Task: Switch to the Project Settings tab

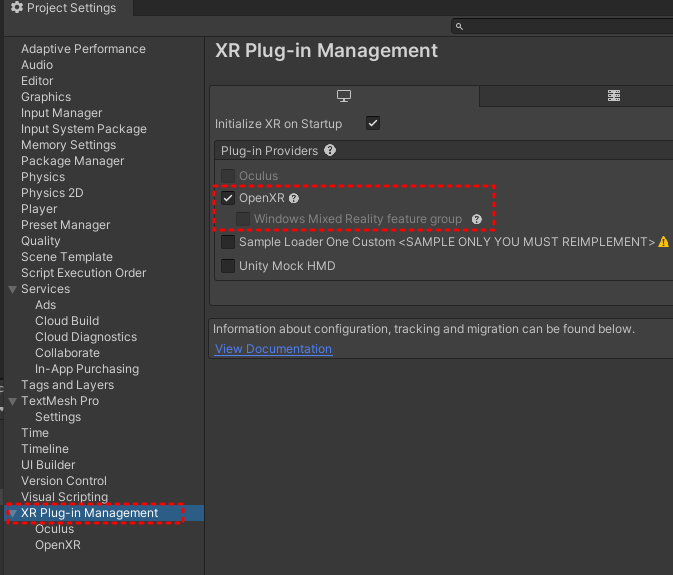Action: point(67,8)
